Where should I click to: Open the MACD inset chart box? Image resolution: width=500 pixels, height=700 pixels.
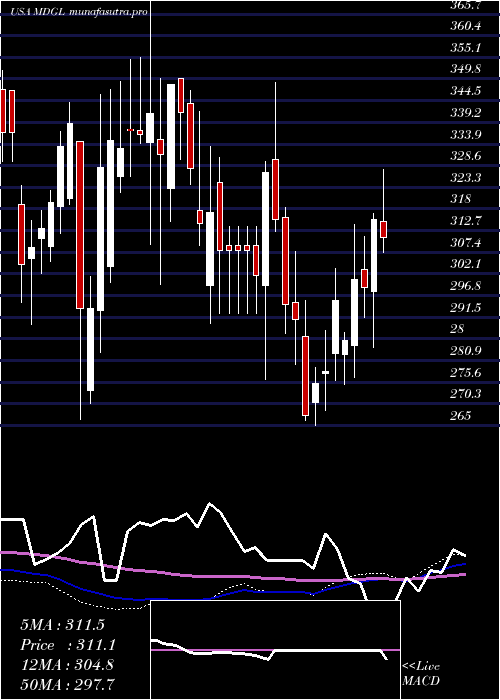tap(275, 650)
